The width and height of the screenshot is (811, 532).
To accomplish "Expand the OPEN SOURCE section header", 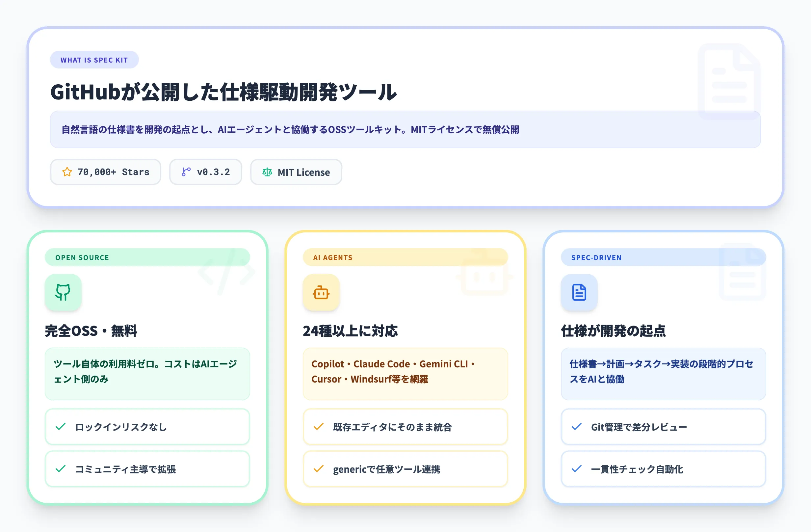I will tap(147, 257).
